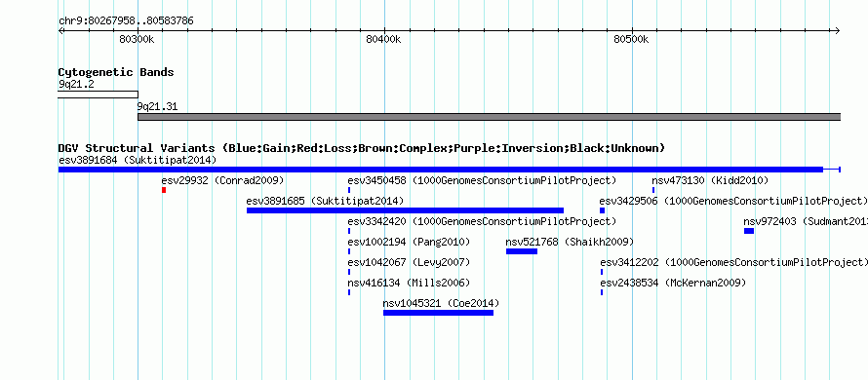Select the blue nsv1045321 gain bar
Screen dimensions: 868x380
coord(438,313)
